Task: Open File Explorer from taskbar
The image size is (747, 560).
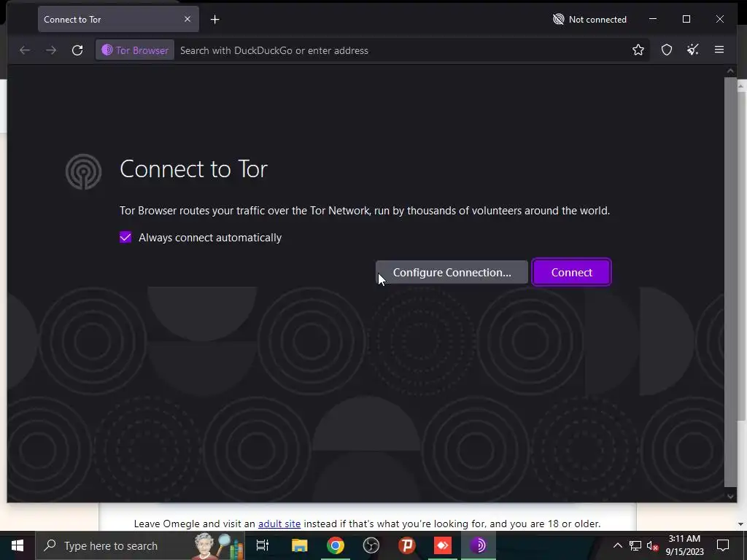Action: point(299,545)
